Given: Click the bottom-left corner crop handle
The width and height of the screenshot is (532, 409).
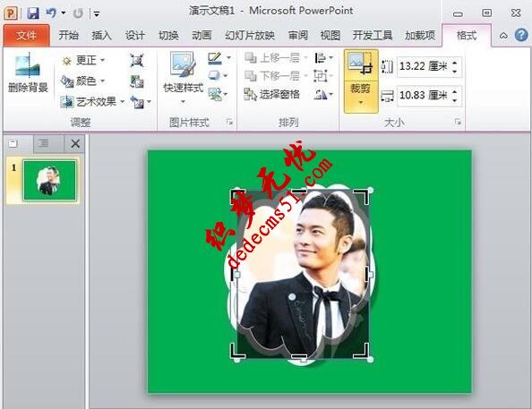Looking at the screenshot, I should pos(238,350).
